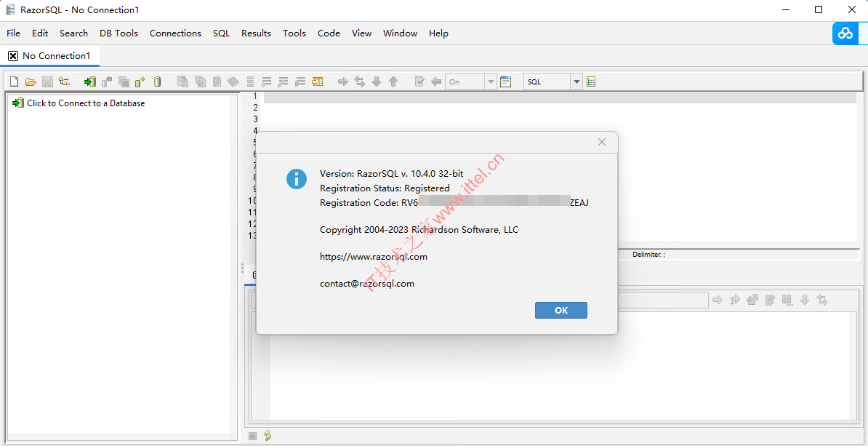This screenshot has height=446, width=868.
Task: Click the orange-outlined icon before the grey arrows
Action: [x=317, y=82]
